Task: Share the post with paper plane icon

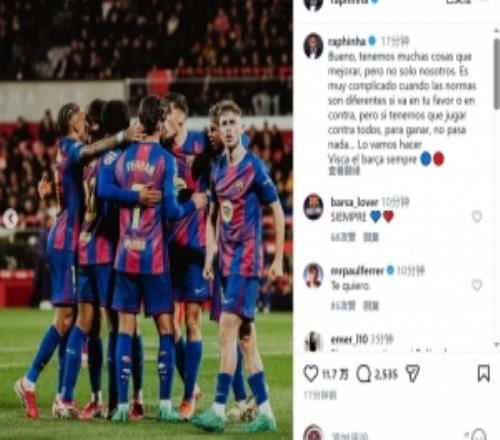Action: pyautogui.click(x=412, y=374)
